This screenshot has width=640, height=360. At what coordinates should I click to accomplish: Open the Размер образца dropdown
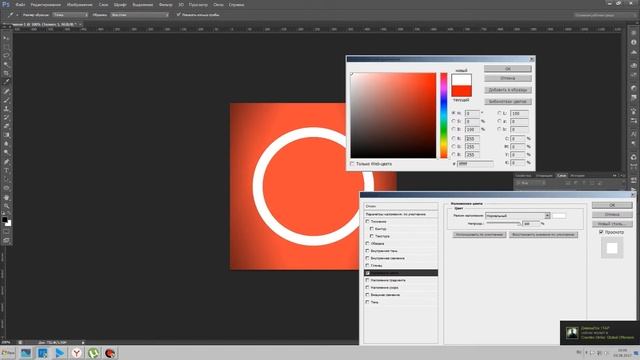70,15
